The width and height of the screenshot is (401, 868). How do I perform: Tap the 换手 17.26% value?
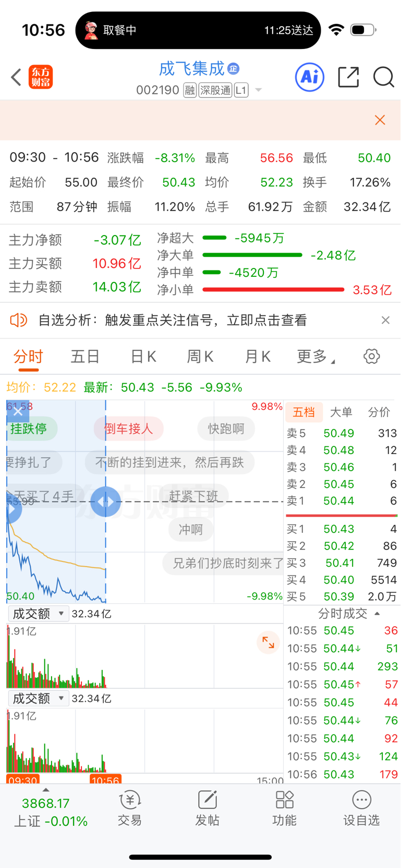tap(370, 182)
